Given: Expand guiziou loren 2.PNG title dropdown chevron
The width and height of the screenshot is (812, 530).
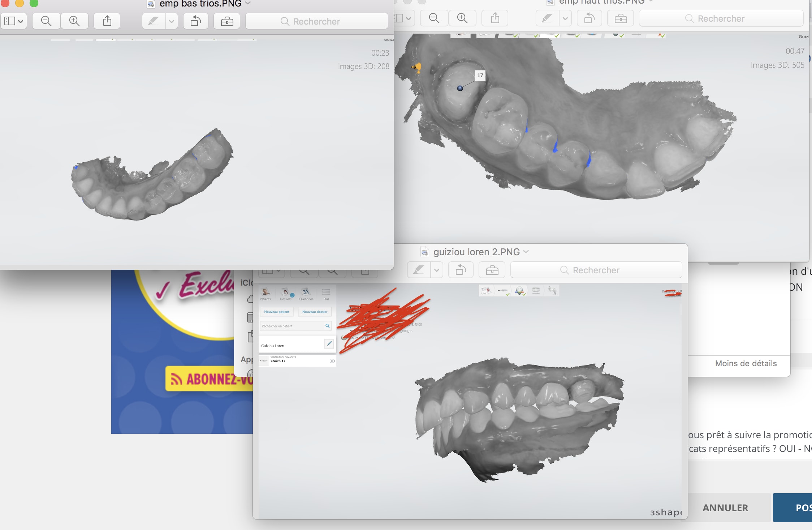Looking at the screenshot, I should [526, 252].
